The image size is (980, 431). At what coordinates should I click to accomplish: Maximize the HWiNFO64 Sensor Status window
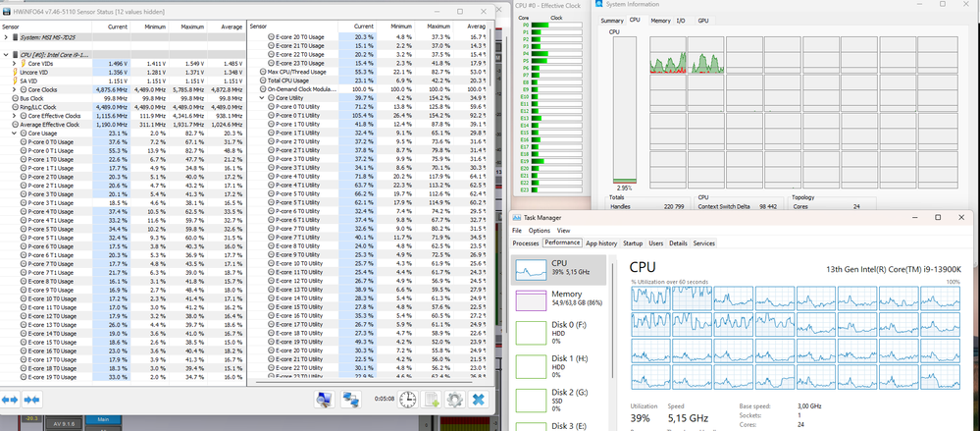pos(460,11)
